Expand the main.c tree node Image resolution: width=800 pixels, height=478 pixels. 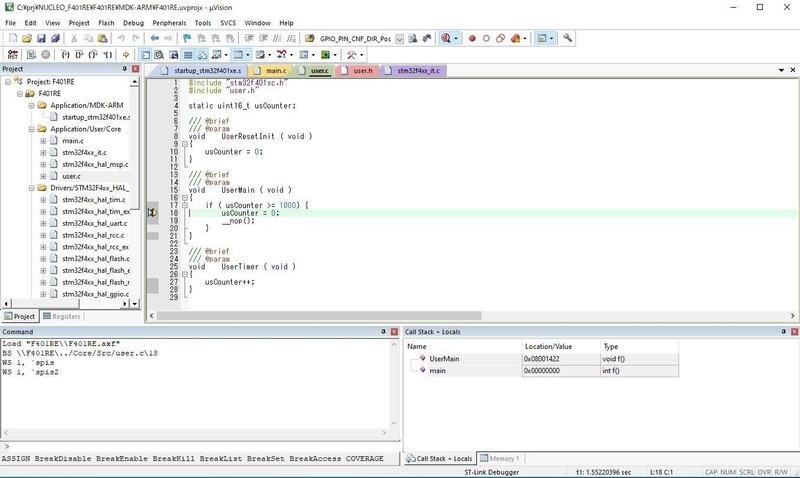coord(43,141)
